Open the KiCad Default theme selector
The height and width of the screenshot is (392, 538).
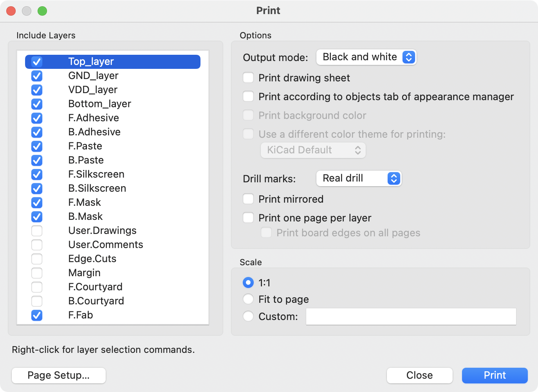(x=312, y=150)
